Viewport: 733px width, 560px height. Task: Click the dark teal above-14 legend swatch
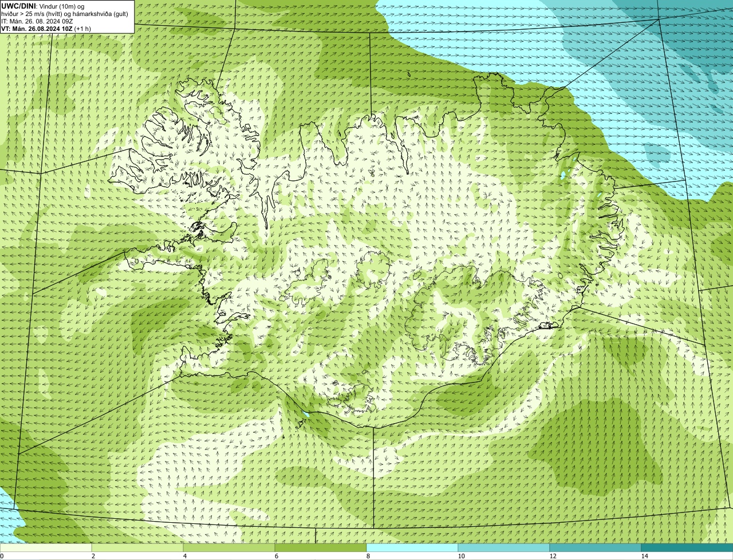point(687,547)
